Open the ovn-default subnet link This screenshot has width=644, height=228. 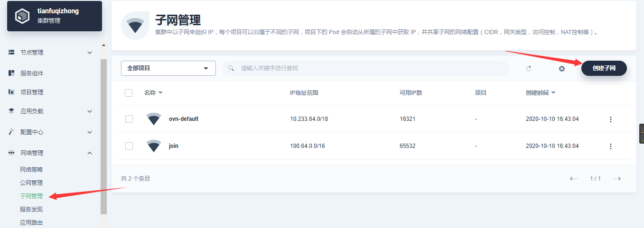tap(184, 119)
